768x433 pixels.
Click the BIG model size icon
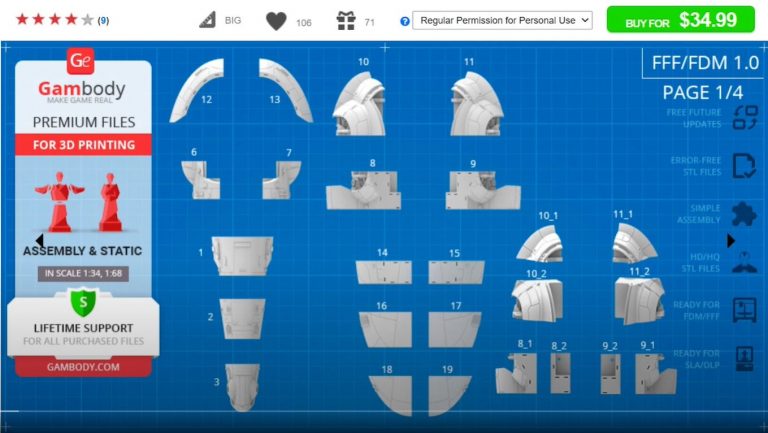pos(208,20)
